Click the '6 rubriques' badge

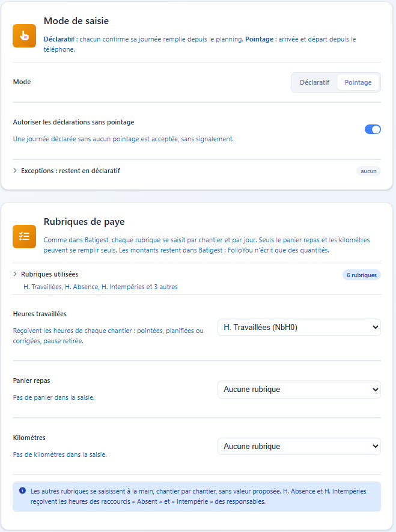(x=361, y=275)
